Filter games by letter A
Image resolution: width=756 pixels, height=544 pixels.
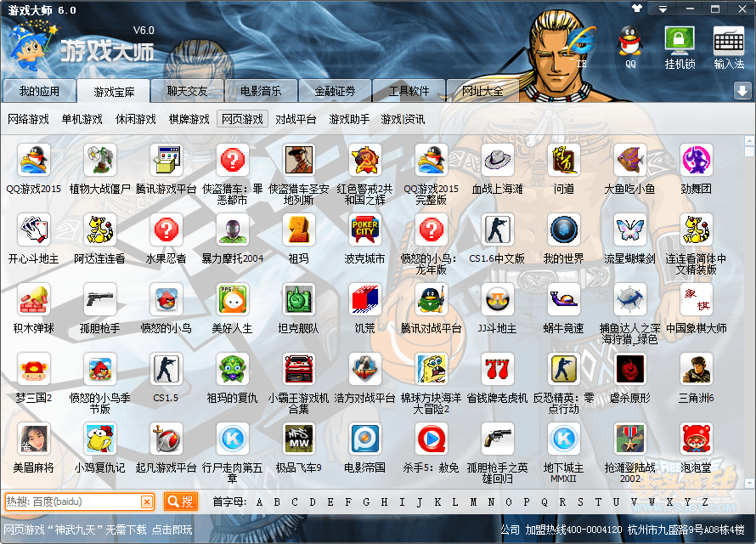[259, 502]
